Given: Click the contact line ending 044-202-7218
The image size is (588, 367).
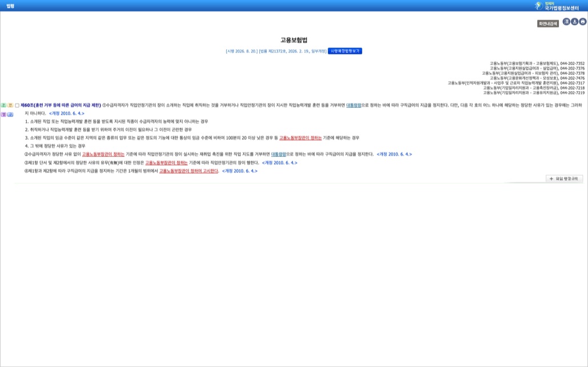Looking at the screenshot, I should click(x=534, y=88).
